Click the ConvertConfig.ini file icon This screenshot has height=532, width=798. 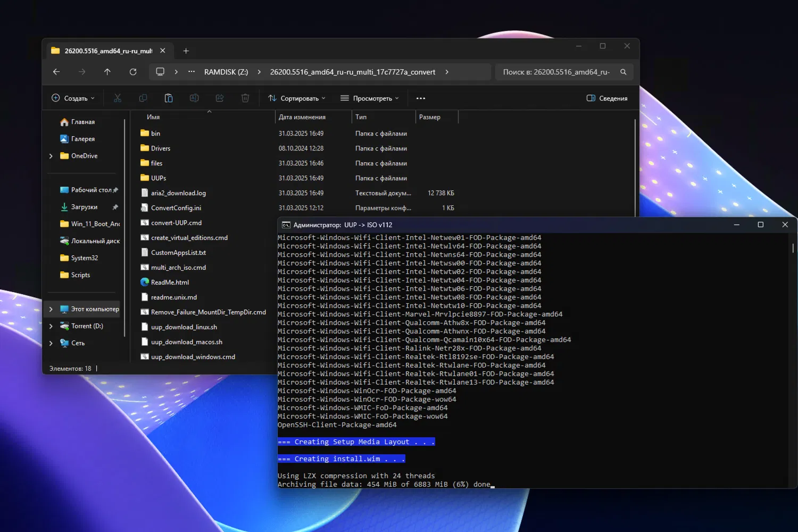pyautogui.click(x=145, y=207)
